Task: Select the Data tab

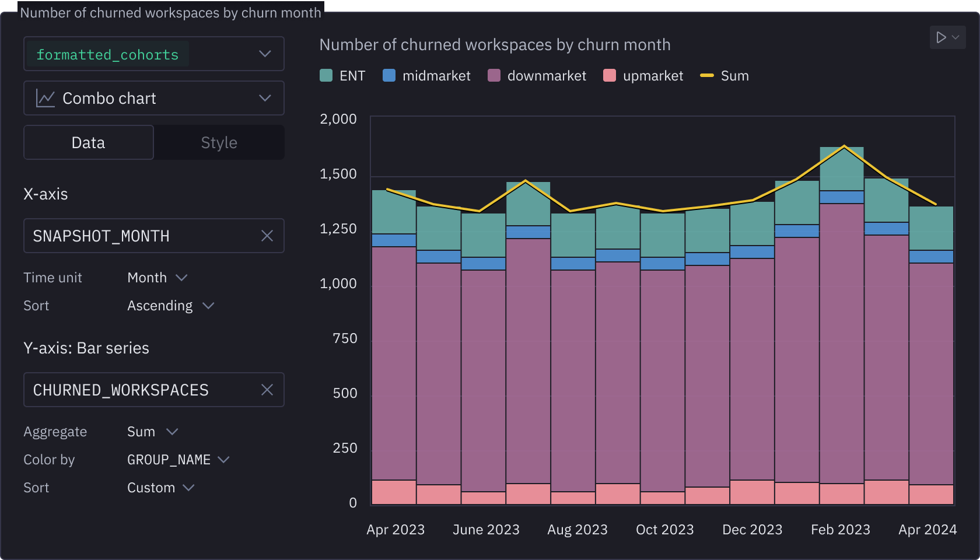Action: pos(88,142)
